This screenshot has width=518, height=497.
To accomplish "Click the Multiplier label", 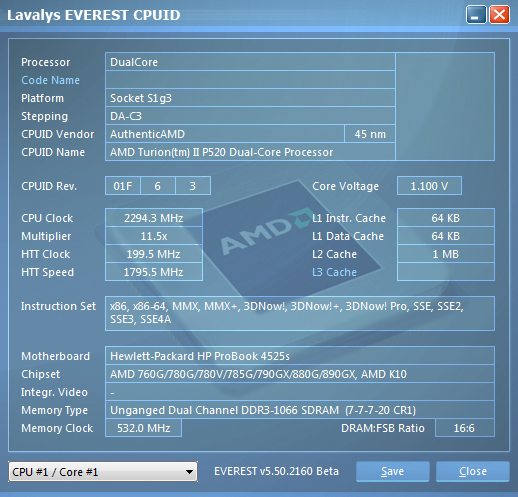I will click(x=46, y=236).
